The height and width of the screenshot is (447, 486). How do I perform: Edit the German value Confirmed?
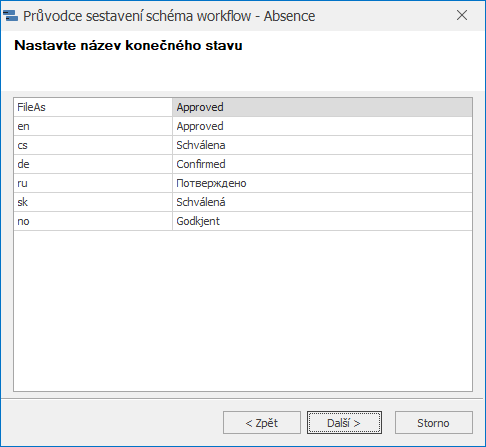tap(322, 164)
